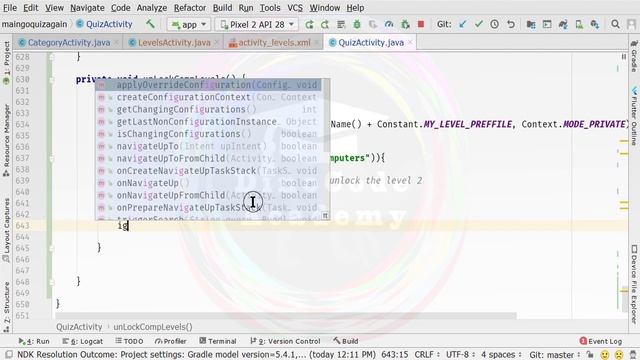
Task: Click the Profile app gauge icon
Action: pos(389,24)
